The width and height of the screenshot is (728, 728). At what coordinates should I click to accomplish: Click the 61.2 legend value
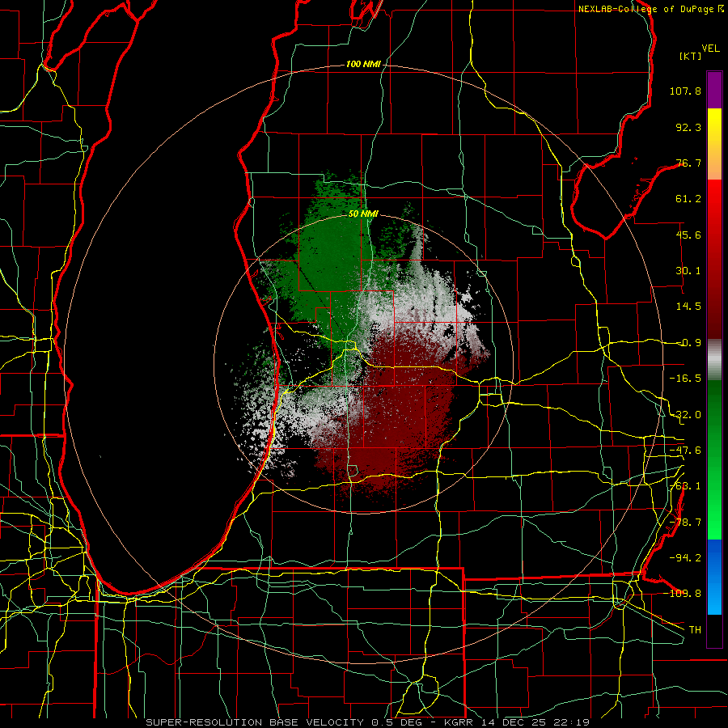pyautogui.click(x=688, y=199)
